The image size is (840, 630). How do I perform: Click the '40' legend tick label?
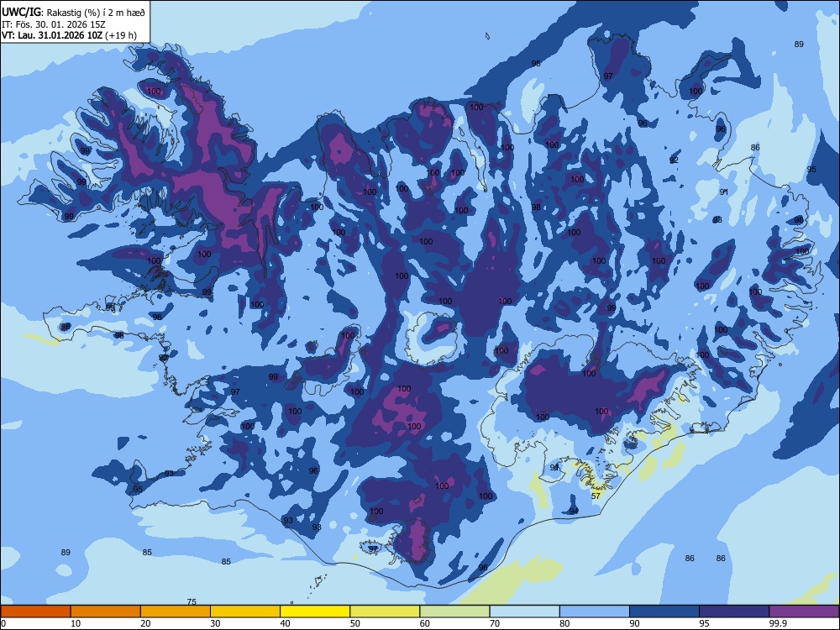point(285,623)
